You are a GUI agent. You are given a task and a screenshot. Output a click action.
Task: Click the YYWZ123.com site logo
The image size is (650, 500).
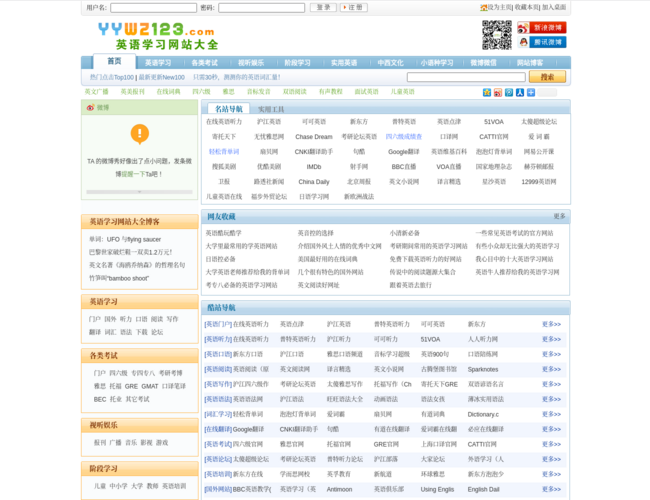158,36
